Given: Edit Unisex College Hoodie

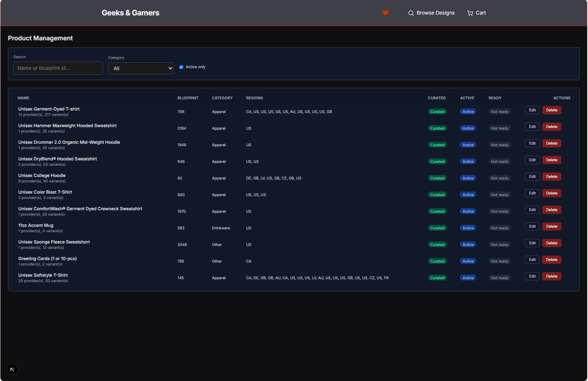Looking at the screenshot, I should 532,177.
